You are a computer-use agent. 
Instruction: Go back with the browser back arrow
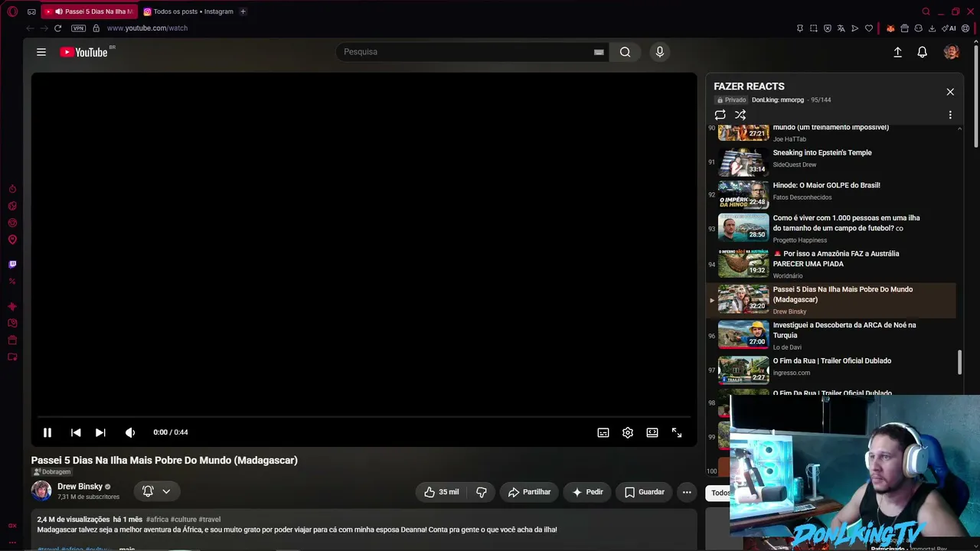click(x=30, y=28)
